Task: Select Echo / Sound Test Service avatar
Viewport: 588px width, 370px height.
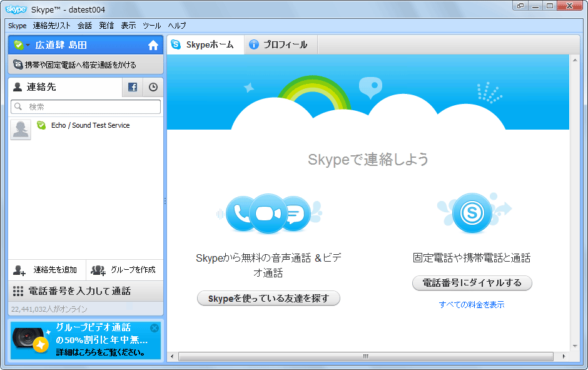Action: tap(21, 130)
